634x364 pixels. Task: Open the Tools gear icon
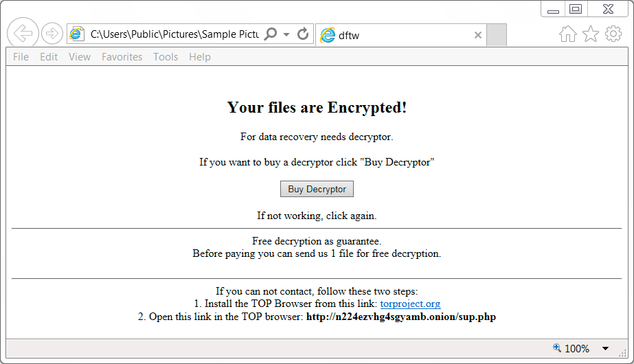[x=613, y=34]
